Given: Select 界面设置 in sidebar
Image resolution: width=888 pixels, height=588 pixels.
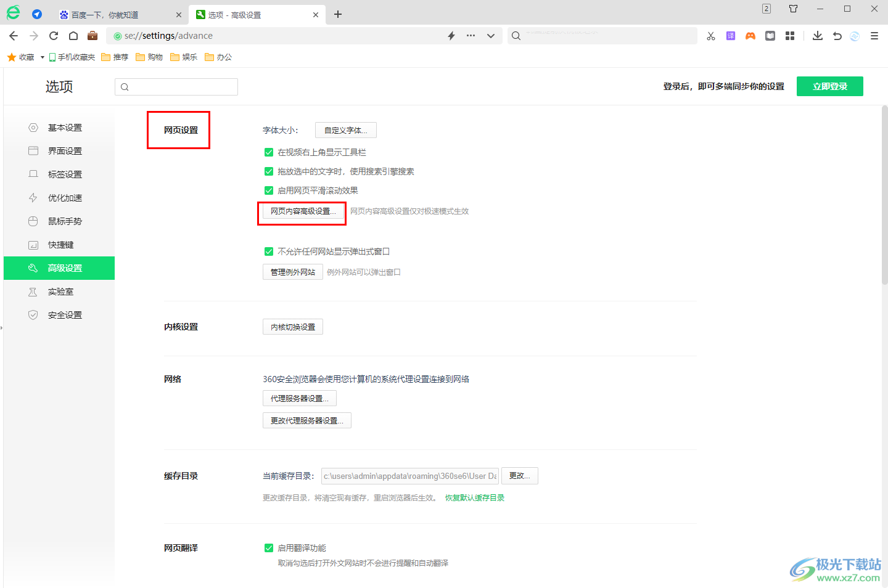Looking at the screenshot, I should 59,151.
